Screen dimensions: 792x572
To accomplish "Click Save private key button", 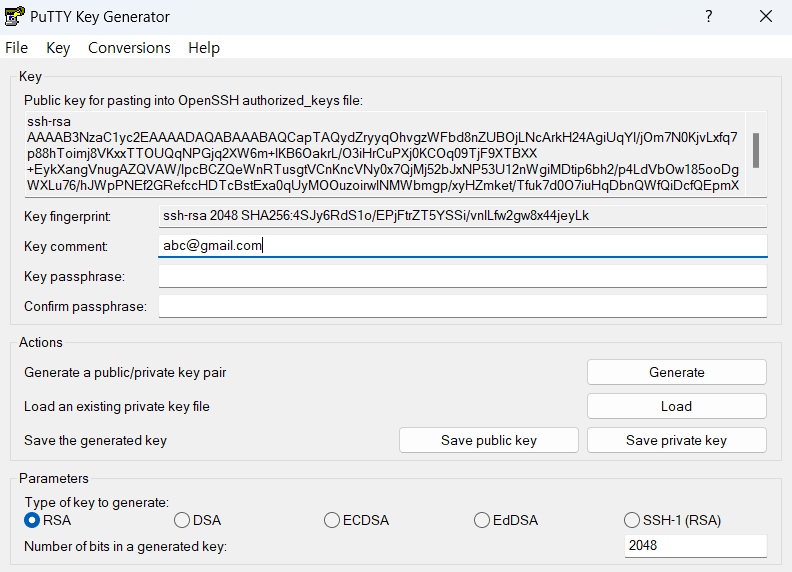I will pyautogui.click(x=676, y=440).
